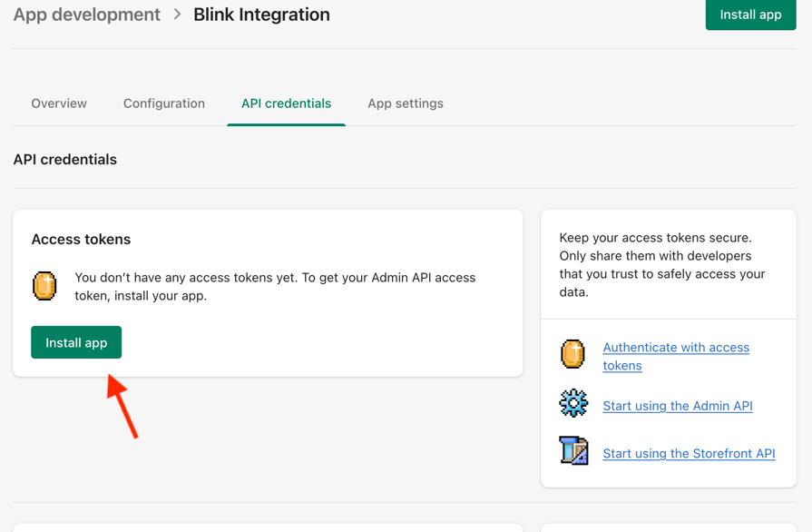Click Install app button in page header

[x=750, y=15]
